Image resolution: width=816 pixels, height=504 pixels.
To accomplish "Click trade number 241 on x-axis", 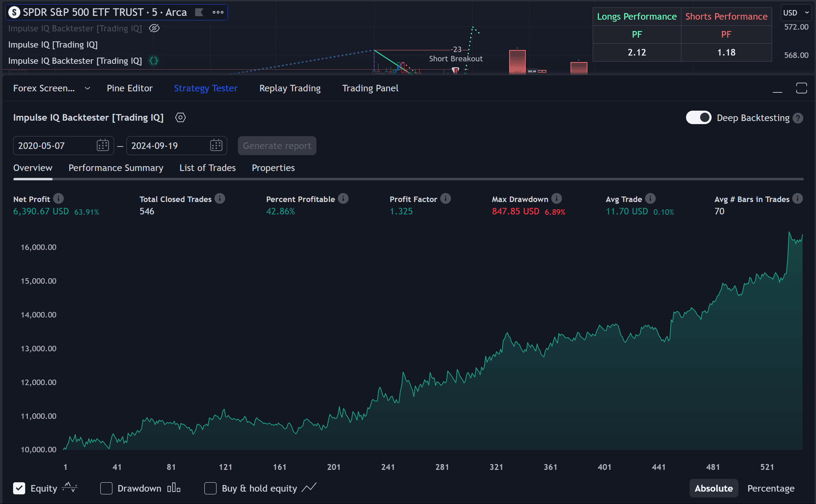I will tap(388, 467).
